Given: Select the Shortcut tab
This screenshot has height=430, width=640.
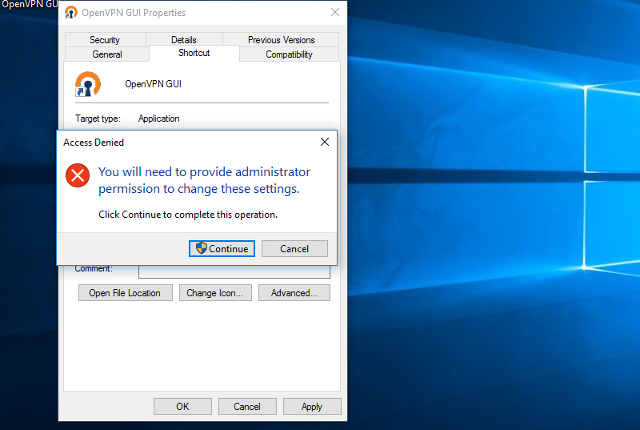Looking at the screenshot, I should point(194,53).
